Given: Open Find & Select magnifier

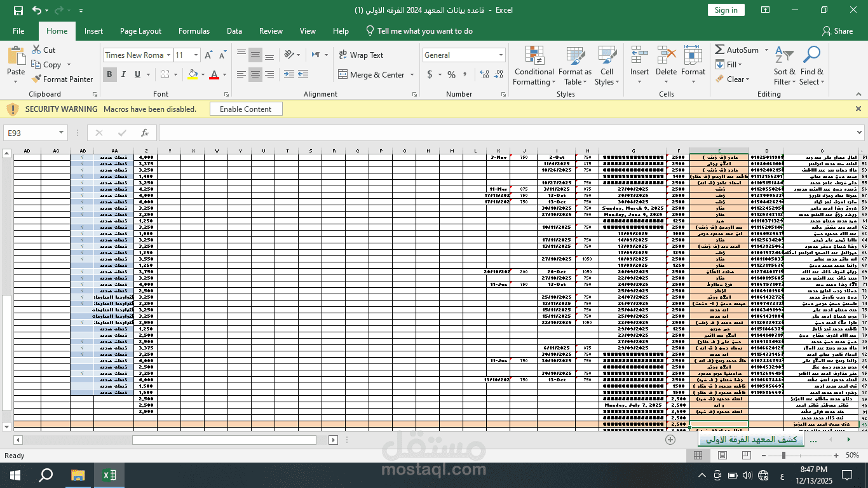Looking at the screenshot, I should pyautogui.click(x=811, y=66).
